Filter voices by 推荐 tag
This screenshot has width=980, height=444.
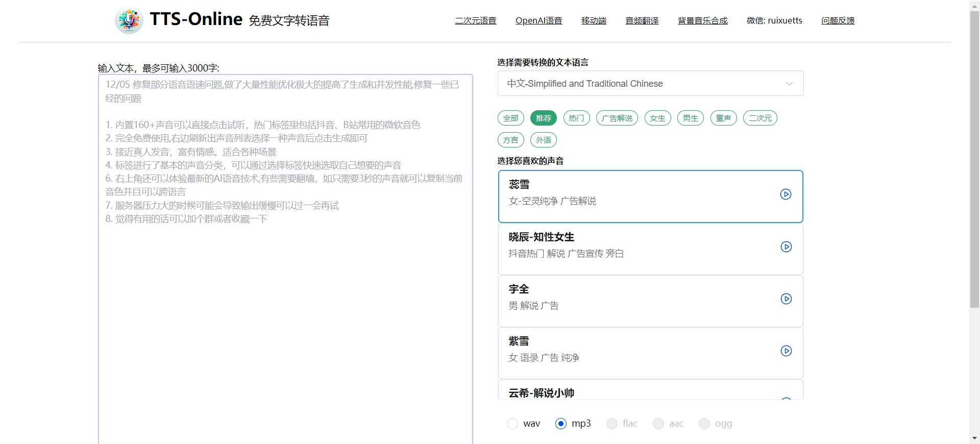(544, 118)
